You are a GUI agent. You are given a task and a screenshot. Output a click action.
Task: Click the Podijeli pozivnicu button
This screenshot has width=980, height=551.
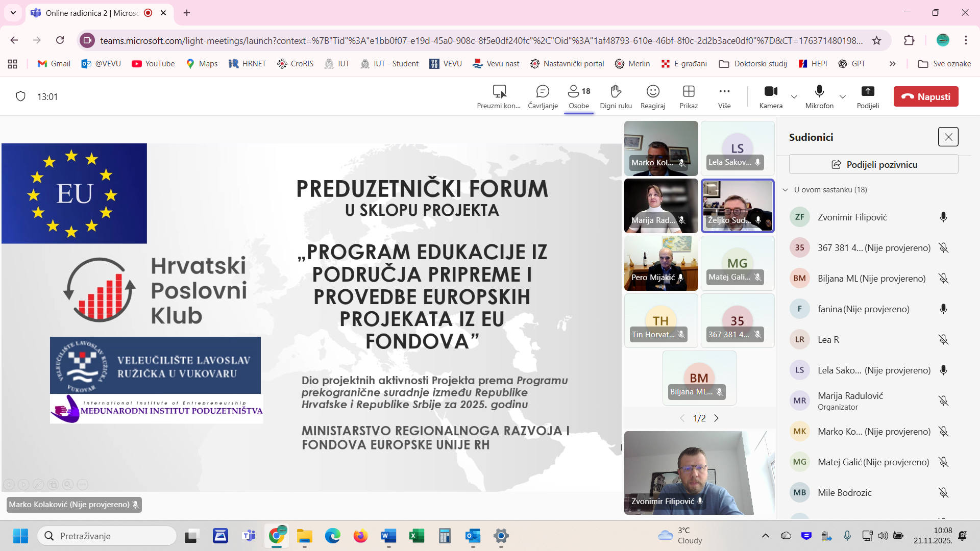[x=874, y=164]
